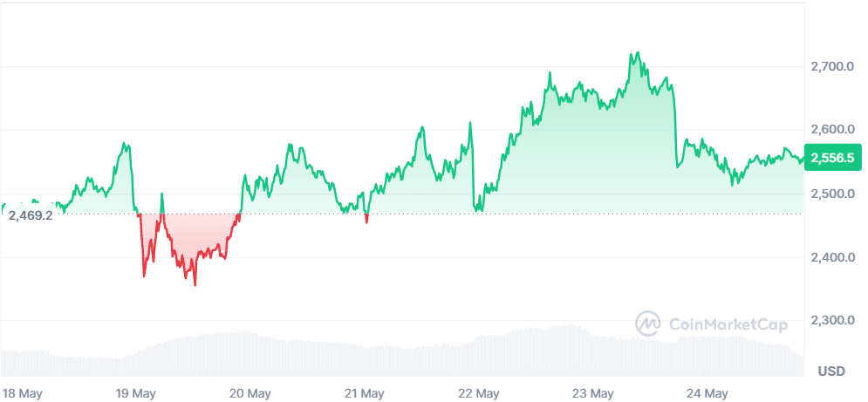Viewport: 868px width, 402px height.
Task: Select the 18 May date marker
Action: pos(22,392)
